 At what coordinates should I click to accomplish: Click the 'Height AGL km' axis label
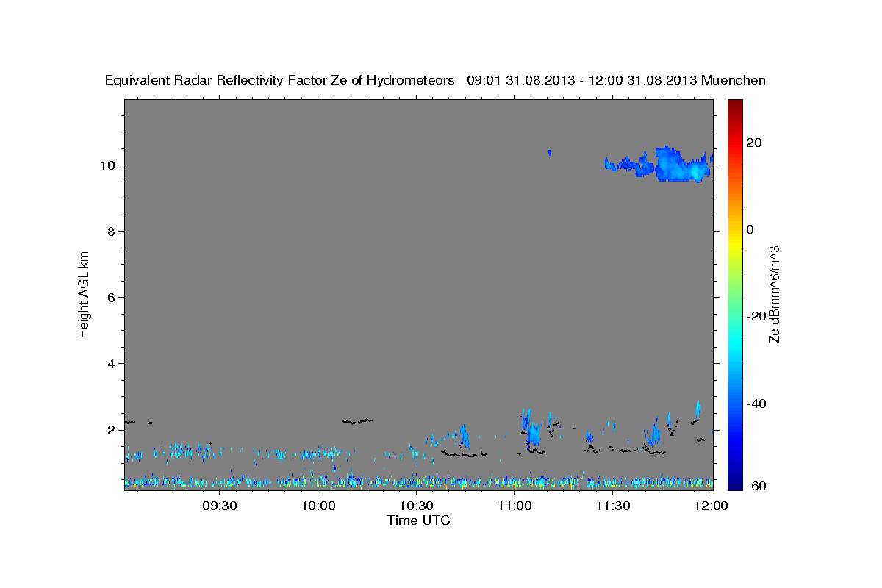[85, 293]
